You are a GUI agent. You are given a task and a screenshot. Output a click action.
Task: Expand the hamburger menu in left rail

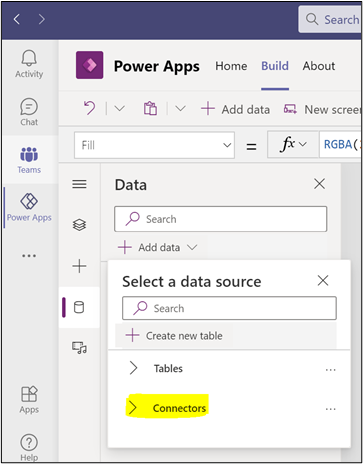pyautogui.click(x=79, y=184)
